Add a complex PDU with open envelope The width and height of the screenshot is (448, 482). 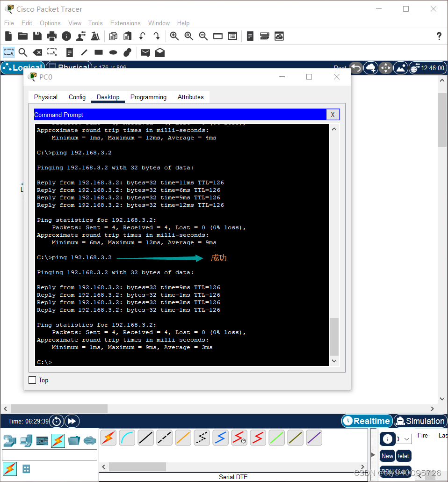pos(160,52)
